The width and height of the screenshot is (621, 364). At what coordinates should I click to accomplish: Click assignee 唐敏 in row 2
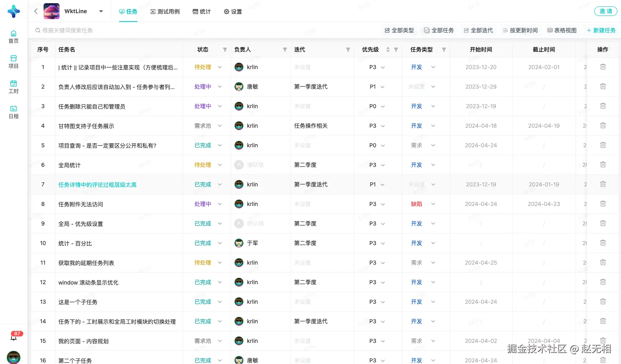(246, 87)
